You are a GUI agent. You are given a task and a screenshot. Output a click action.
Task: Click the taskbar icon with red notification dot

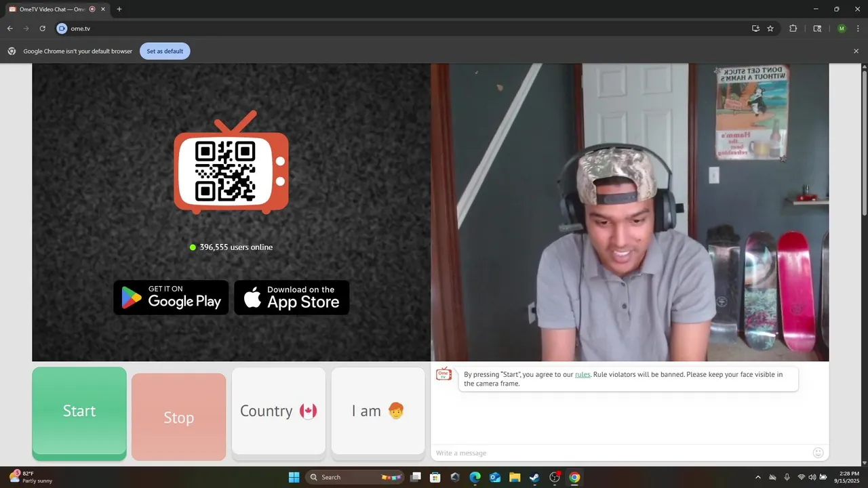click(x=555, y=477)
